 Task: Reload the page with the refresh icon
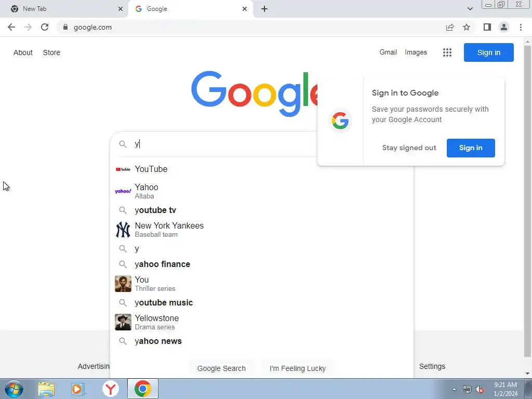point(45,27)
